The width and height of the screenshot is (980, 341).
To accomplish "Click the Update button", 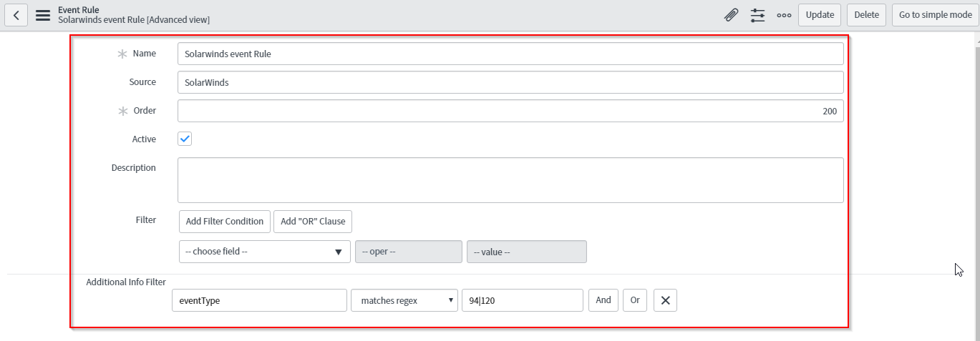I will [820, 15].
